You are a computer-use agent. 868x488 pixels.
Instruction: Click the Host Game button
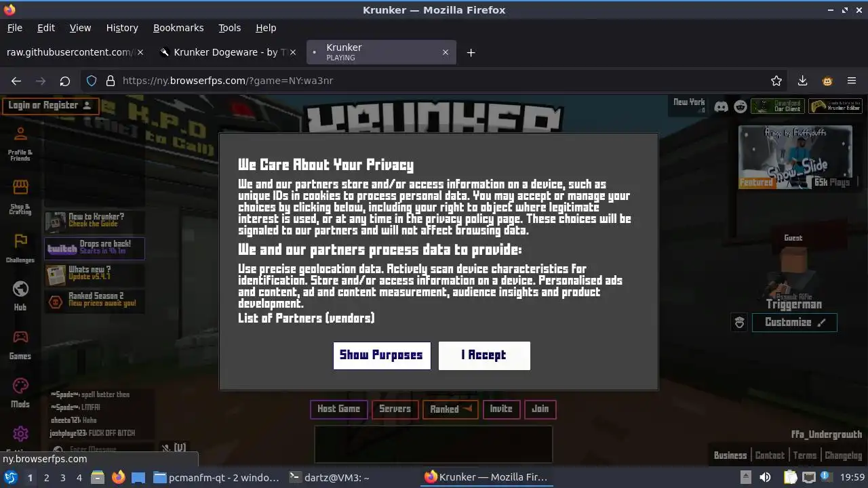coord(338,409)
